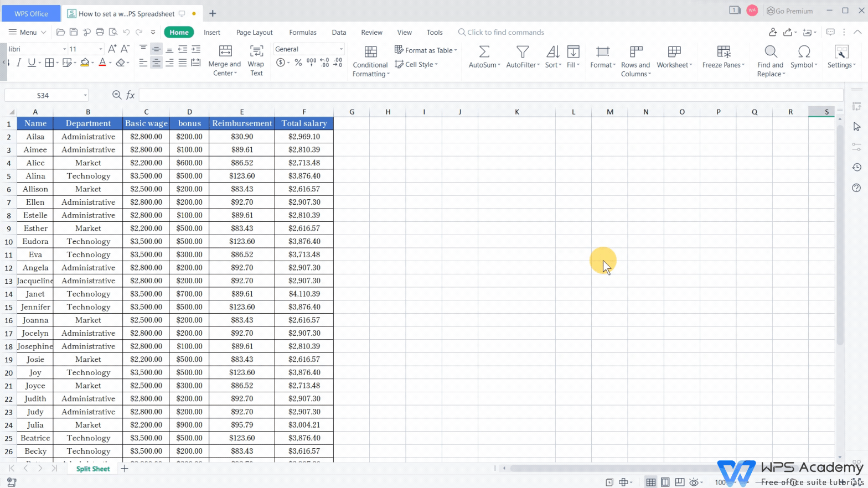Undo the last action
The width and height of the screenshot is (868, 488).
coord(126,32)
